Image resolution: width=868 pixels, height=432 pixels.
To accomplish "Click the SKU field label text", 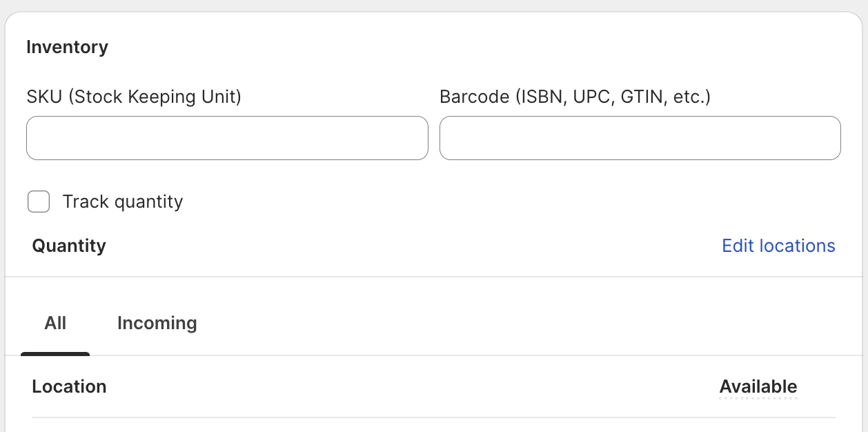I will pyautogui.click(x=134, y=97).
